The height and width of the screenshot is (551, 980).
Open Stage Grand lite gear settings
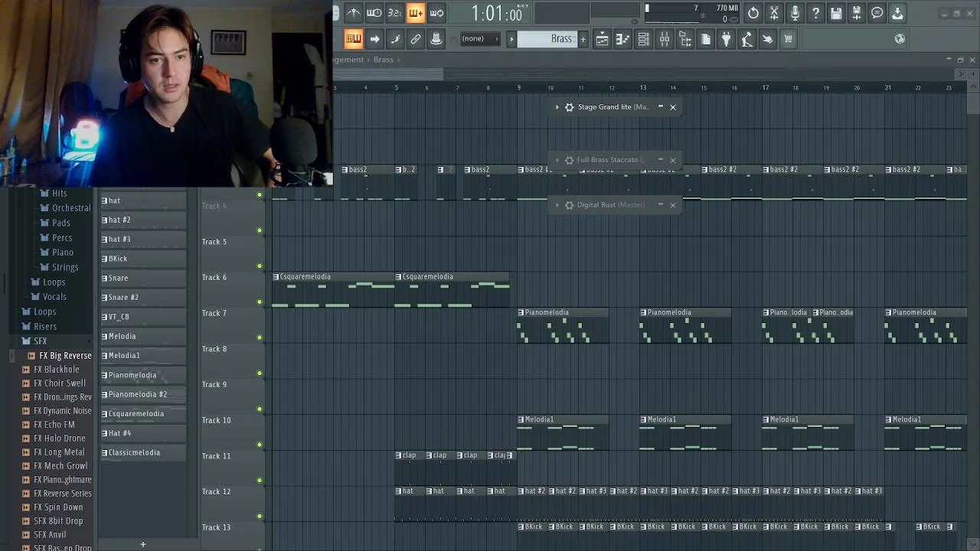coord(569,107)
